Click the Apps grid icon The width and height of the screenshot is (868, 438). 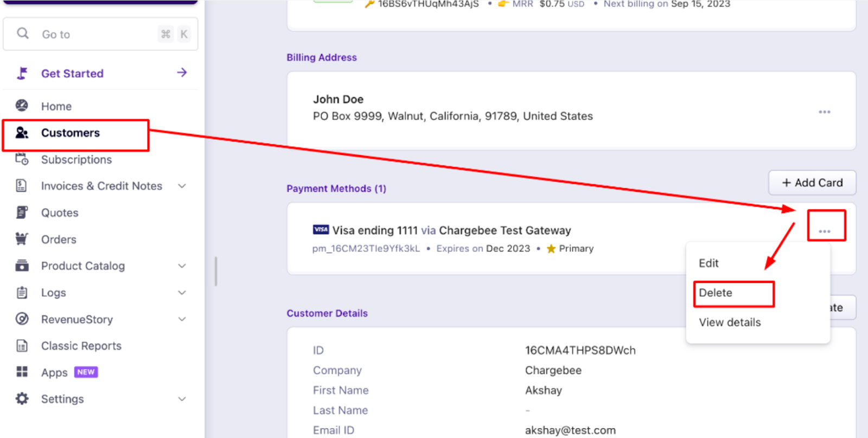pos(22,372)
